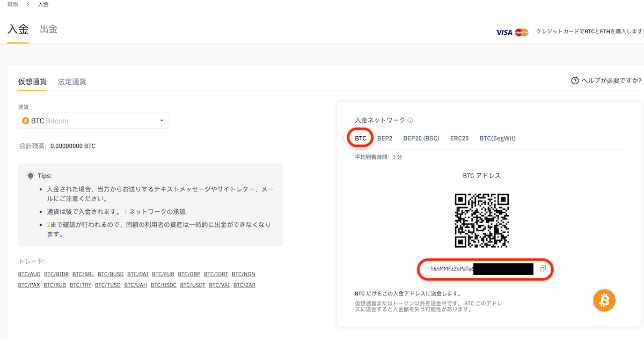Click the 入金ネットワーク label
The height and width of the screenshot is (340, 644).
click(x=379, y=121)
